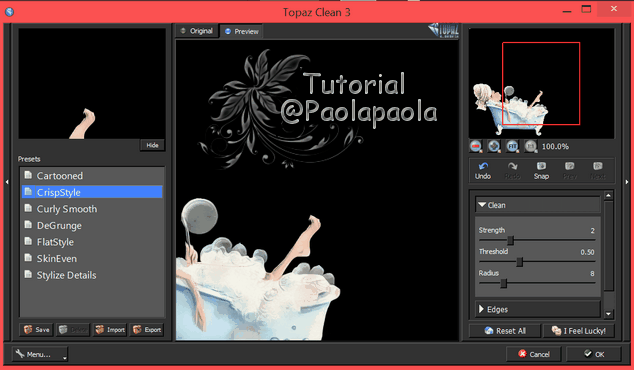The height and width of the screenshot is (370, 634).
Task: Click the Strength slider handle
Action: point(511,241)
